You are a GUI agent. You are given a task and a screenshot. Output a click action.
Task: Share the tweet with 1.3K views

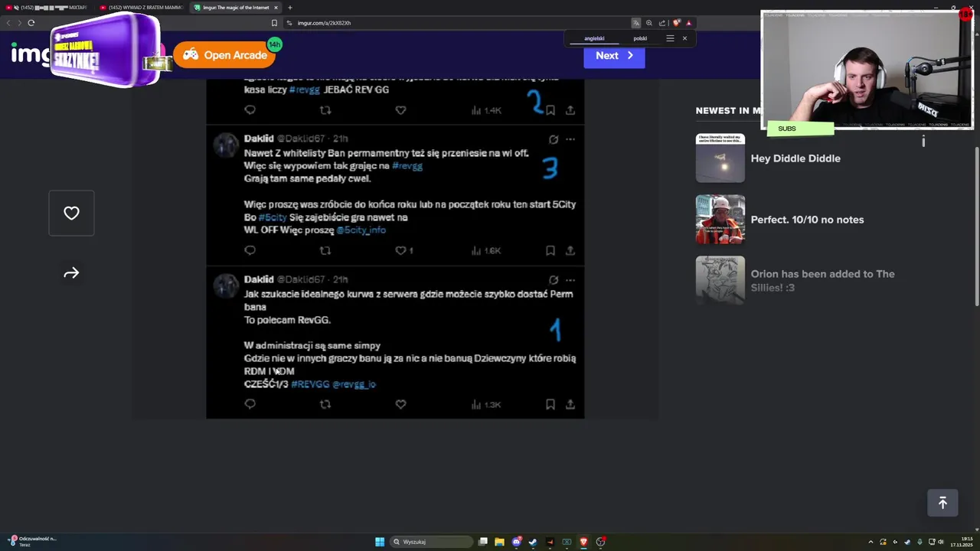point(570,404)
